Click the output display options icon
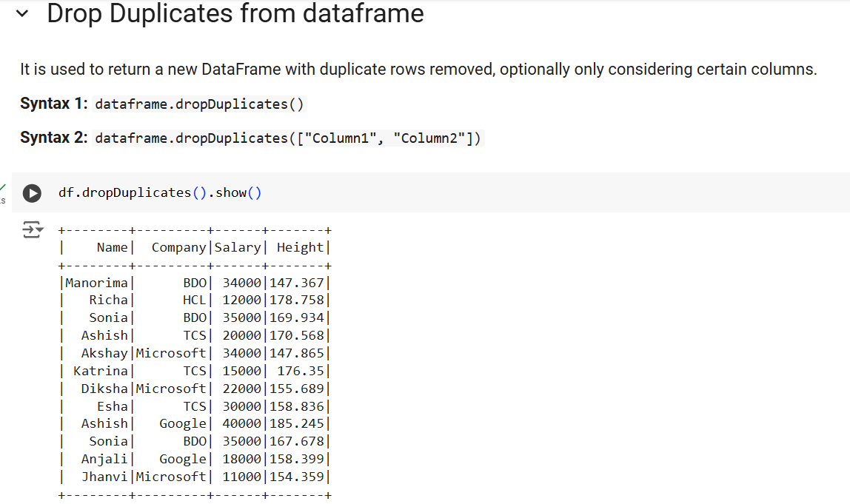Screen dimensions: 850x504 (32, 229)
